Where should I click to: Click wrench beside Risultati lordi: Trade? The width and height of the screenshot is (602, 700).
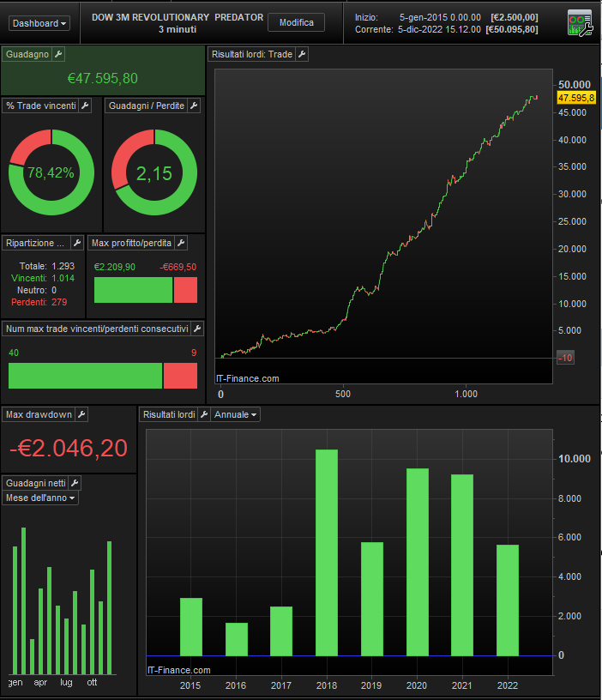click(302, 54)
